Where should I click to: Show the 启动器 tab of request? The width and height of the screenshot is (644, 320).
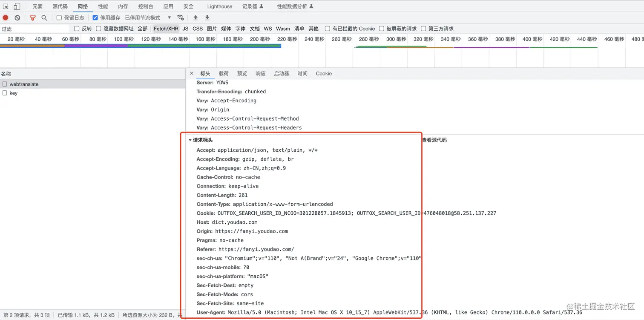tap(282, 73)
